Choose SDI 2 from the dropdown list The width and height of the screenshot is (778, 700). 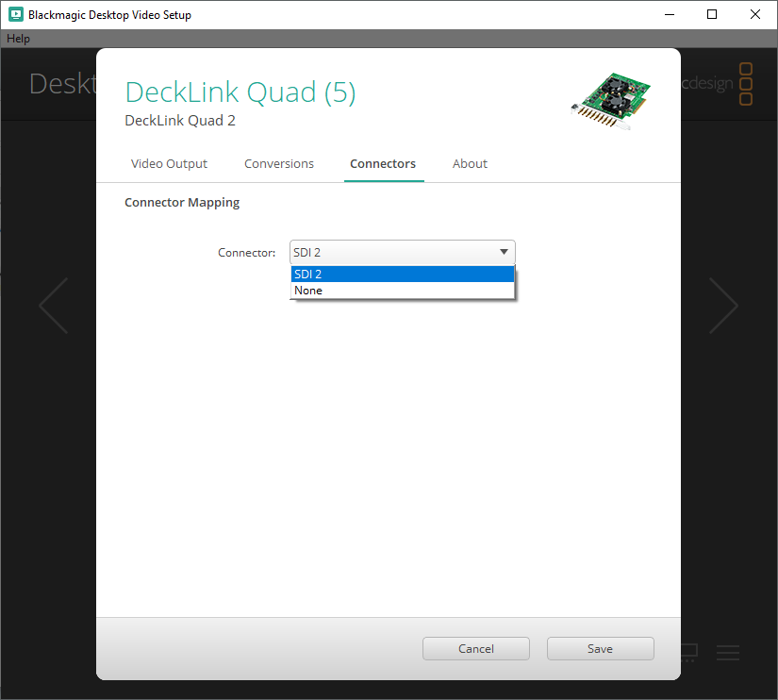(x=403, y=275)
